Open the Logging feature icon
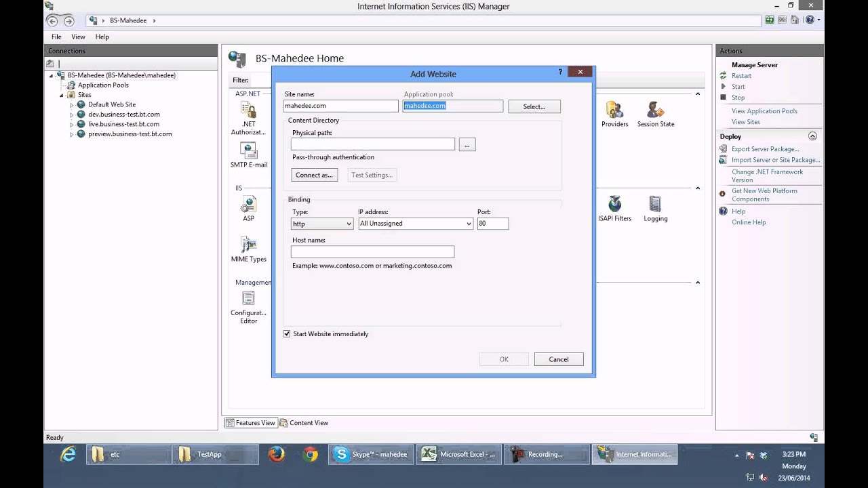 pos(656,209)
